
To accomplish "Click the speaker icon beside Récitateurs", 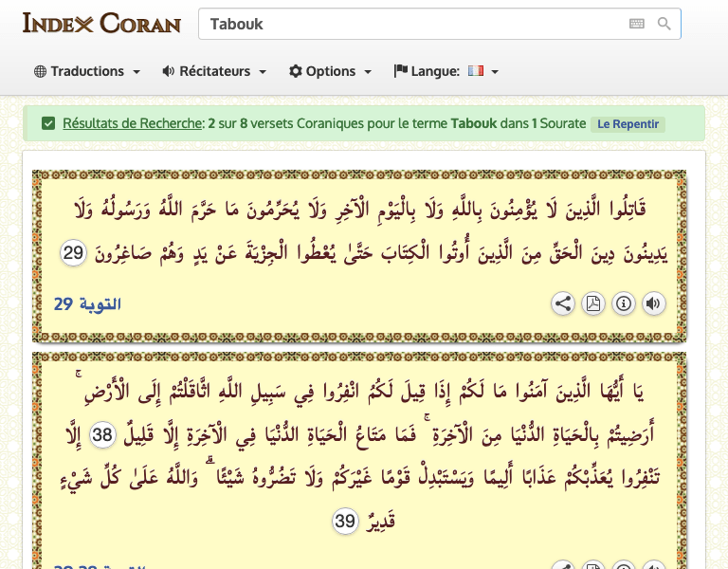I will [169, 71].
